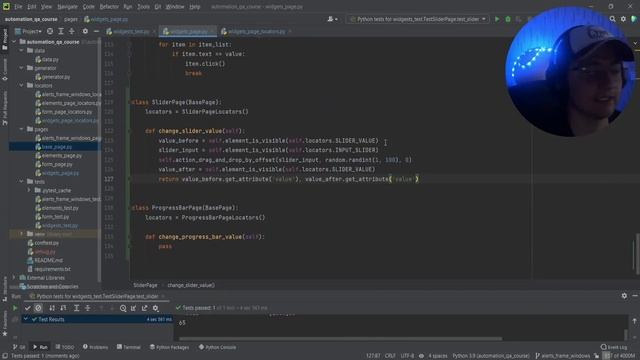Open the Tools menu
The image size is (640, 360).
tap(143, 7)
